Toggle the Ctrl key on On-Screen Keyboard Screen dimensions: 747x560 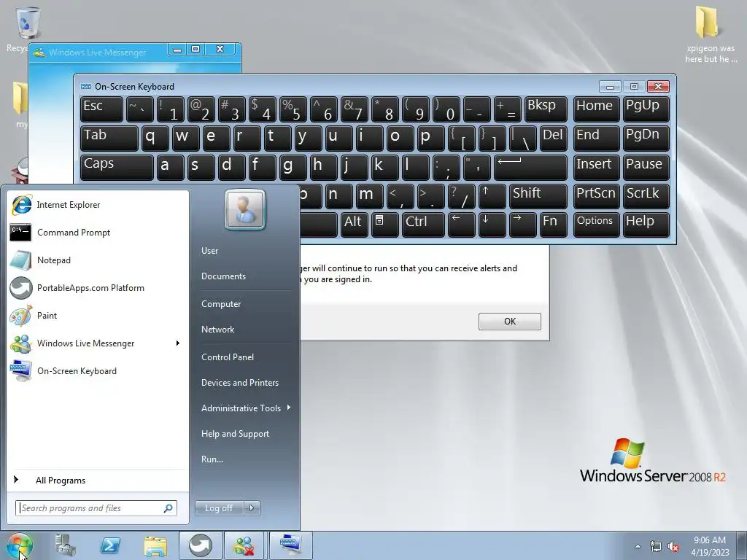point(424,225)
